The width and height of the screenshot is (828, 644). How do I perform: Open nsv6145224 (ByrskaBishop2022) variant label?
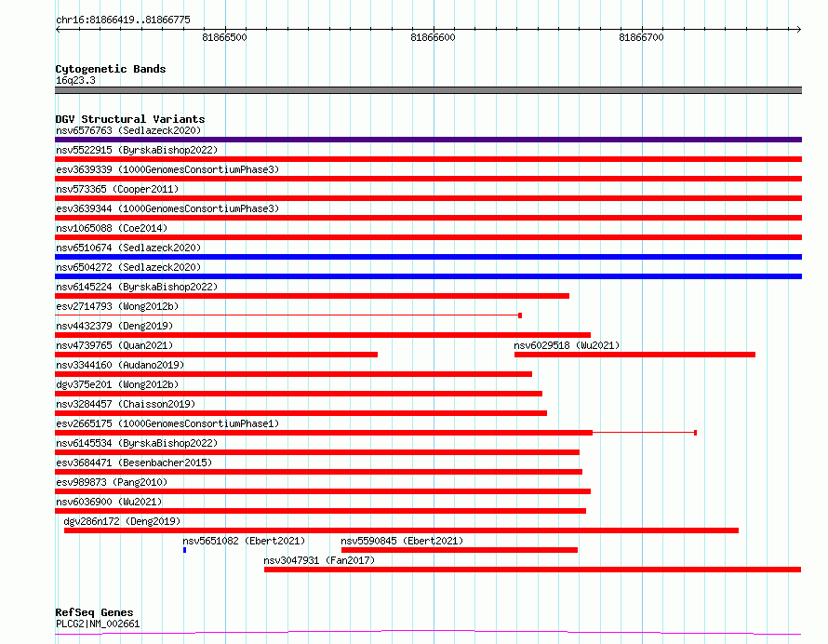[137, 287]
